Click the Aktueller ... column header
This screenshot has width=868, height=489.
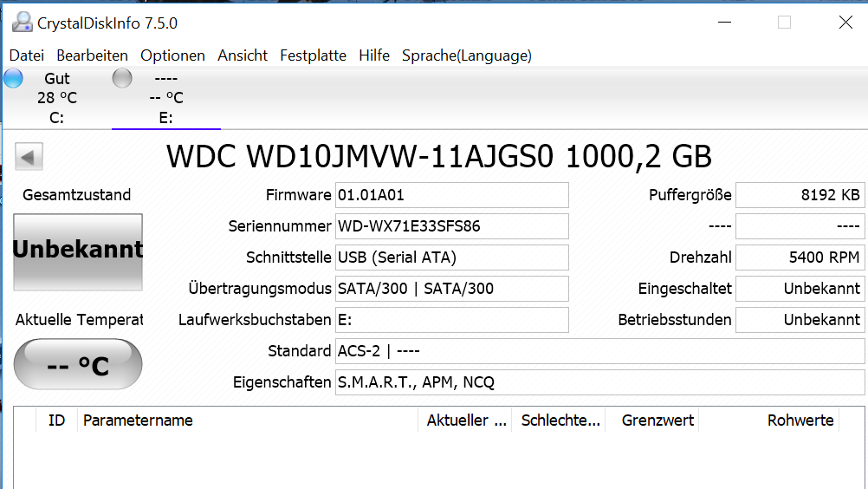465,421
